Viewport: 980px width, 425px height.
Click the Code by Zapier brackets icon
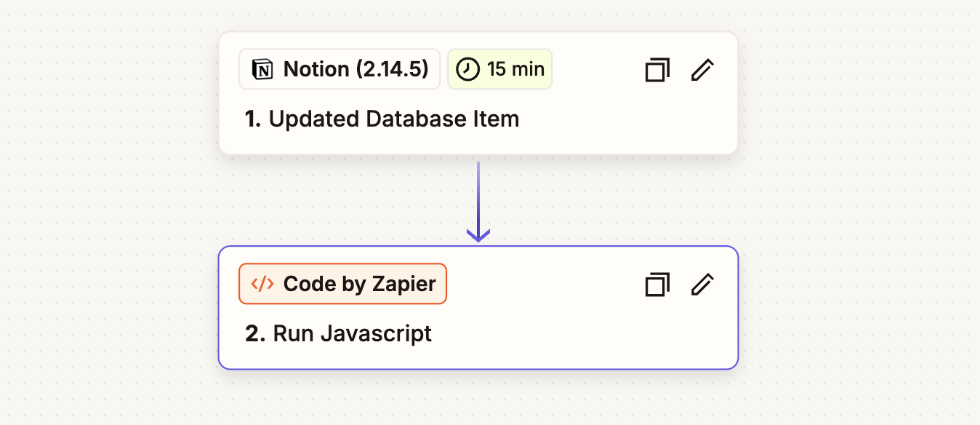pyautogui.click(x=262, y=284)
